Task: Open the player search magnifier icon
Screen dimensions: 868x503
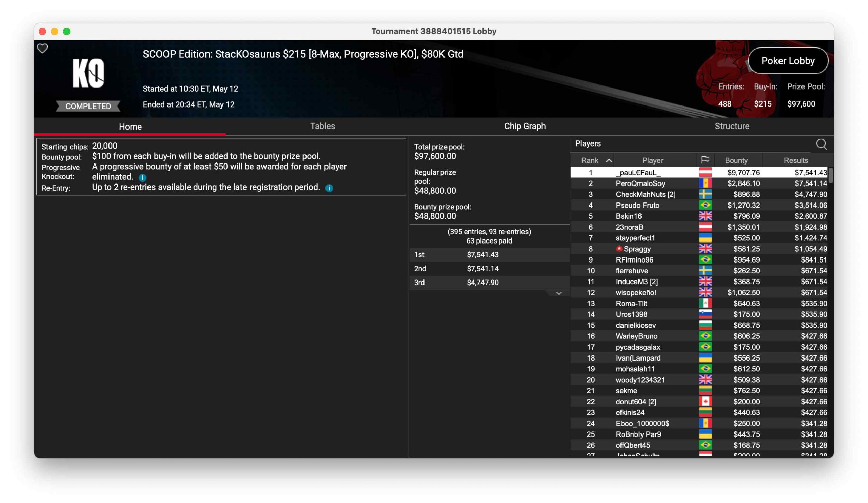Action: (x=821, y=144)
